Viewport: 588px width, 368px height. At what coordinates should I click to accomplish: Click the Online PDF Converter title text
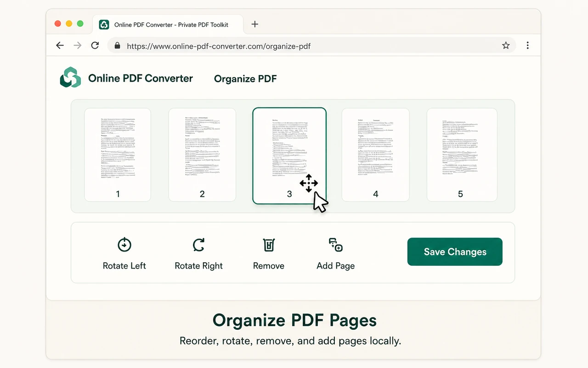(141, 78)
